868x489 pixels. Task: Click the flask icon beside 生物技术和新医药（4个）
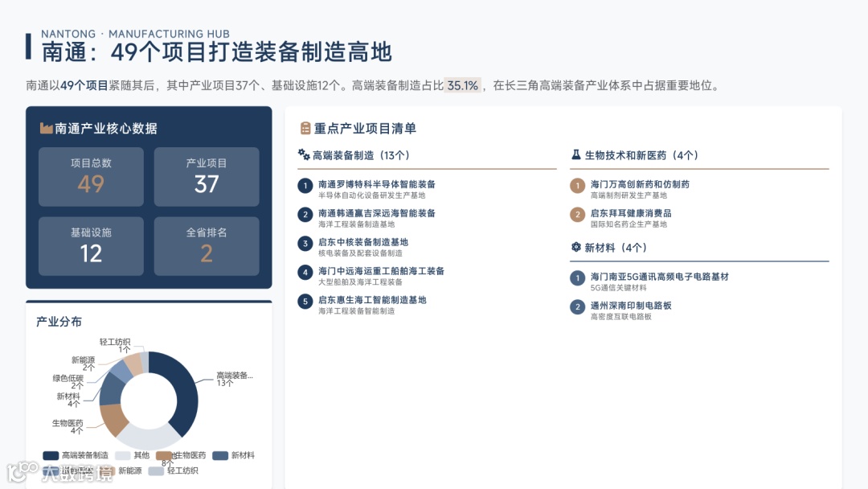[x=575, y=154]
